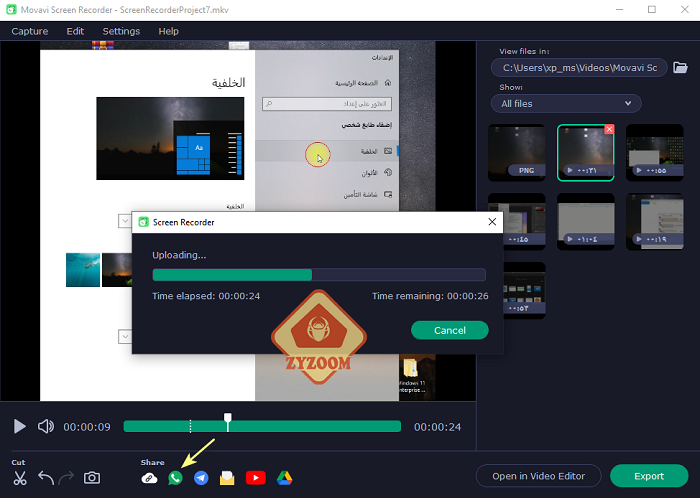
Task: Select the scissors Cut tool
Action: tap(20, 478)
